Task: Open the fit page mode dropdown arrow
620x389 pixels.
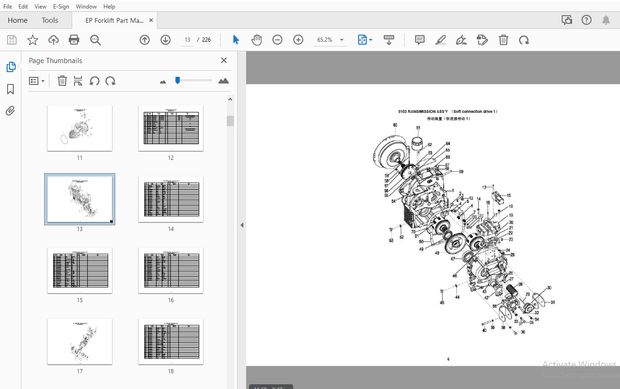Action: pyautogui.click(x=370, y=40)
